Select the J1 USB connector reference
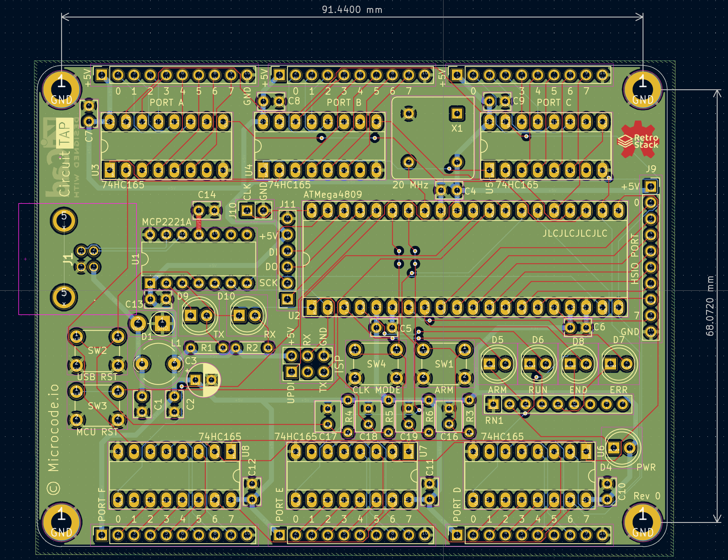The width and height of the screenshot is (728, 560). 68,259
